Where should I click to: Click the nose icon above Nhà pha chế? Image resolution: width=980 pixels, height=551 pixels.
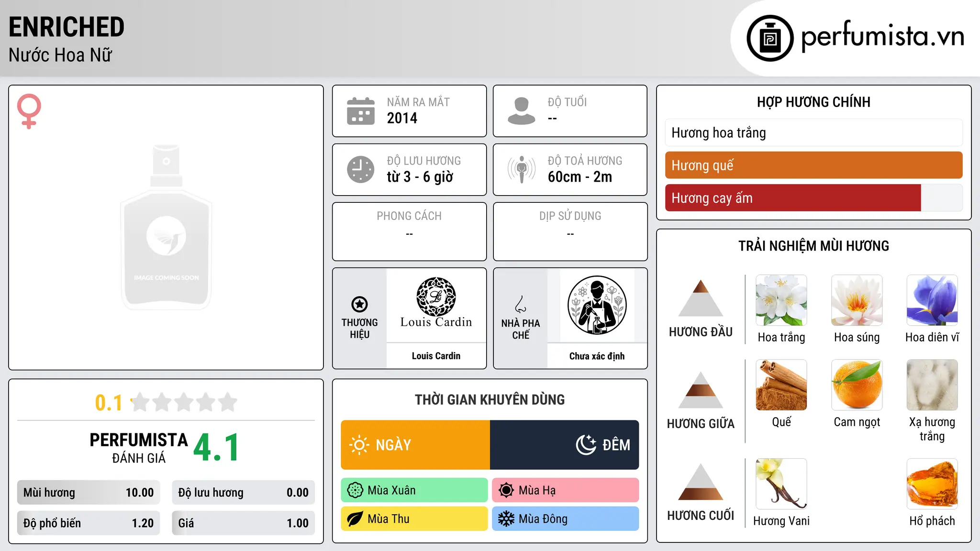click(x=521, y=304)
